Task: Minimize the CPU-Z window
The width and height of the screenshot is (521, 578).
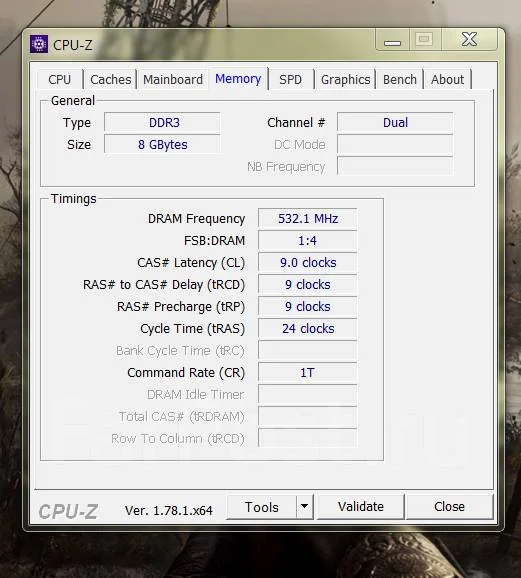Action: [x=392, y=40]
